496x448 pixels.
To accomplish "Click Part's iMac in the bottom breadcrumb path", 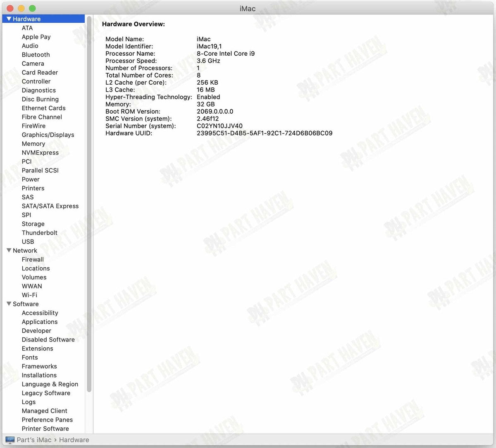I will (x=33, y=440).
